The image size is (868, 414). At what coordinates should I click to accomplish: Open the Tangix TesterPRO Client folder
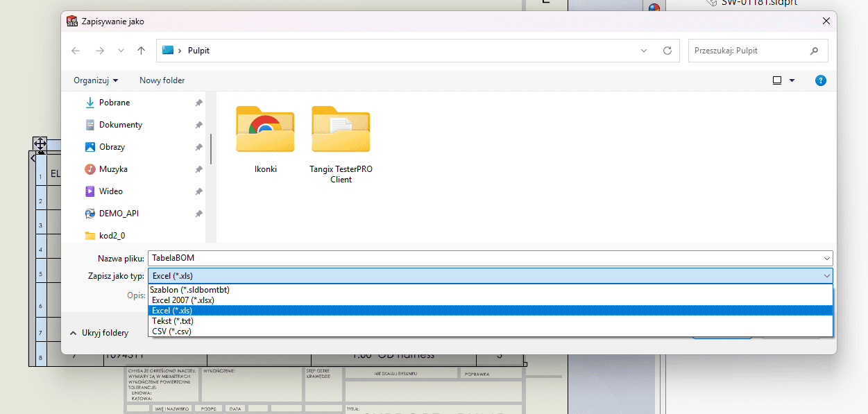[x=341, y=142]
